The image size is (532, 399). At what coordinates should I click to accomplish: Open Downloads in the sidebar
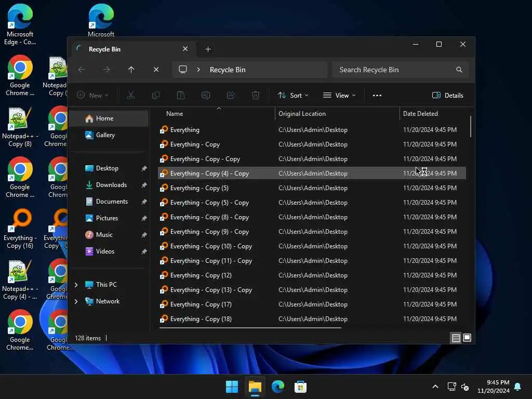111,185
